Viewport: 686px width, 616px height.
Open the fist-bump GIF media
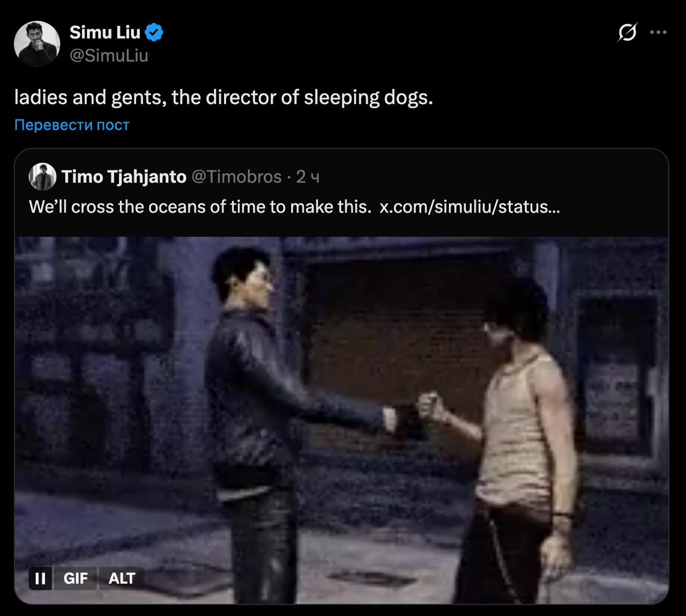(x=341, y=420)
